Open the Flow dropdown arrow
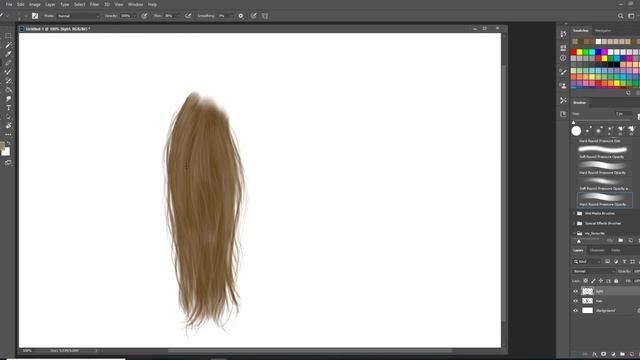640x360 pixels. [x=177, y=16]
